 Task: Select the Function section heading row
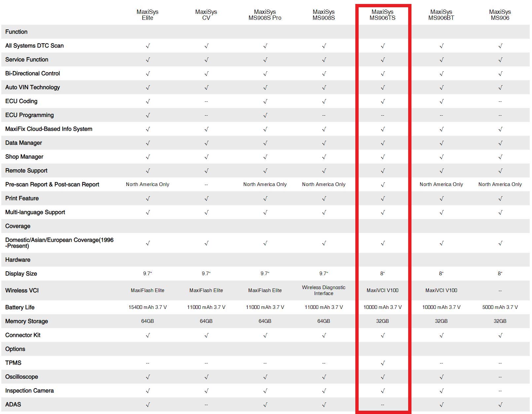(266, 32)
